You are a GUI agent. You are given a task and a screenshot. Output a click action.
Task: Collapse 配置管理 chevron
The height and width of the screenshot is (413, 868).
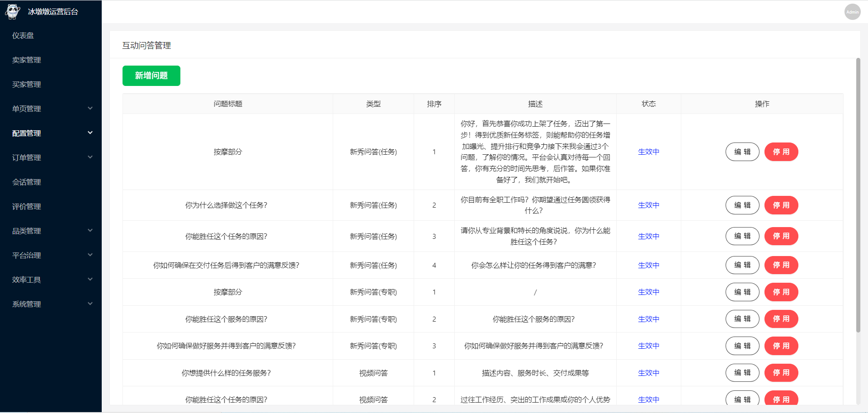pos(90,133)
